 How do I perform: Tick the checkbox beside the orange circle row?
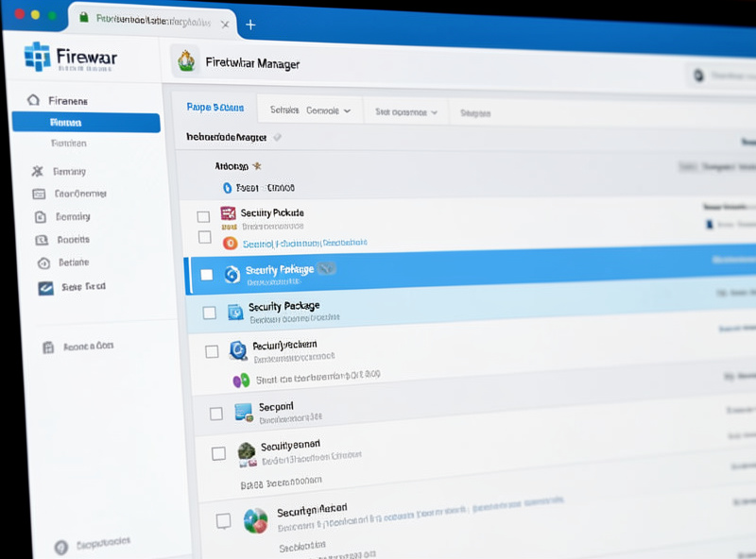pyautogui.click(x=205, y=237)
